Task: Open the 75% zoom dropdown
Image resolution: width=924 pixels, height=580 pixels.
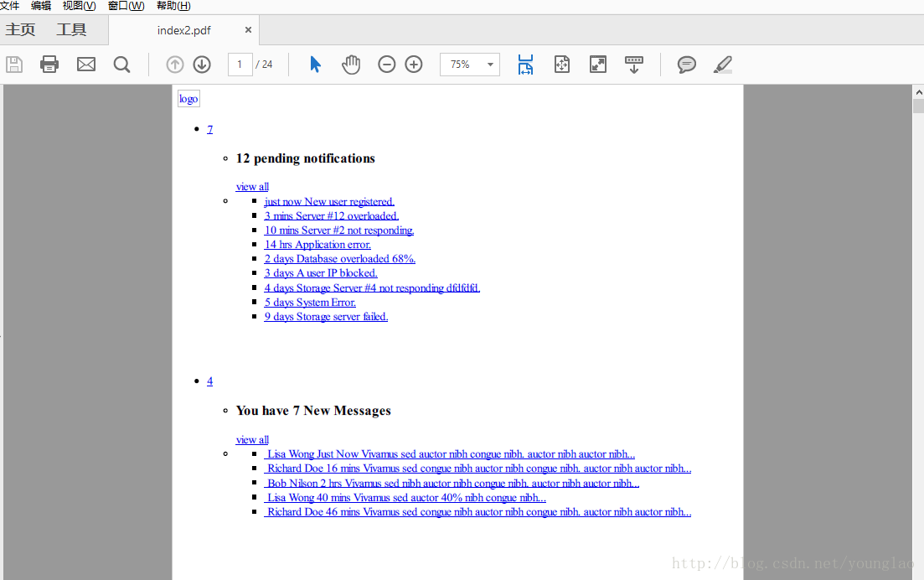Action: (x=470, y=65)
